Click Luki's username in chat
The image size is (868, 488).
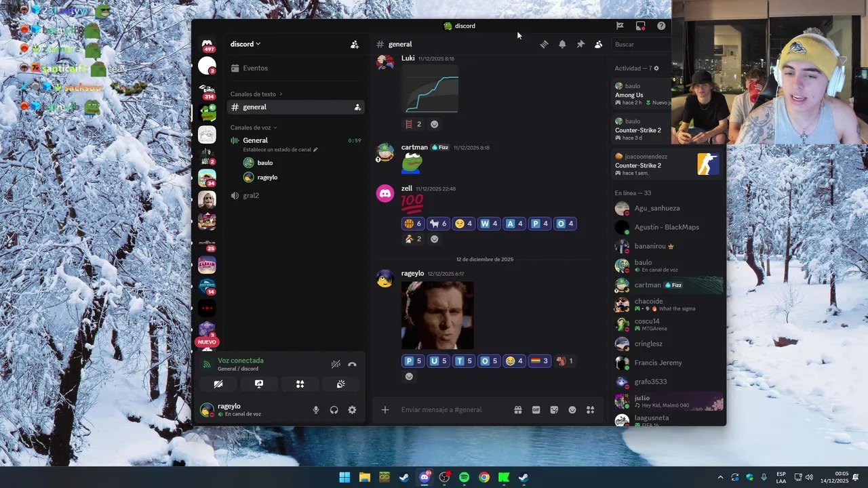click(x=408, y=58)
